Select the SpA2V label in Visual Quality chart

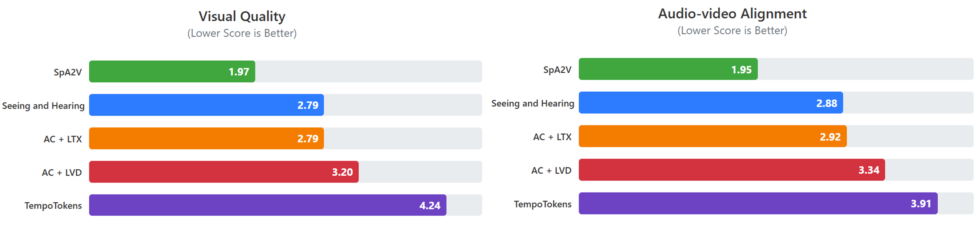[68, 72]
